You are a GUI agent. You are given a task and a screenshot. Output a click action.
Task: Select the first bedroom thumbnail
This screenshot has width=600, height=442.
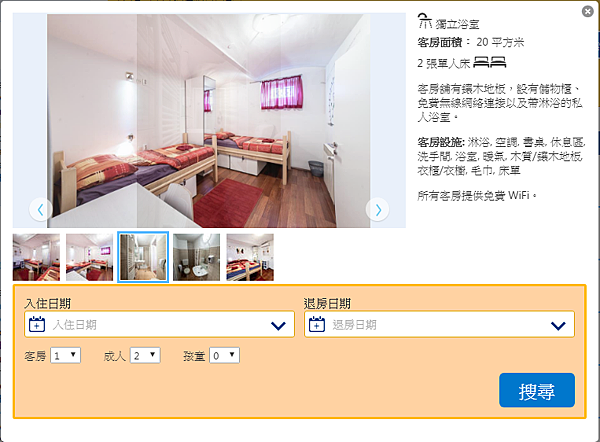click(x=36, y=257)
